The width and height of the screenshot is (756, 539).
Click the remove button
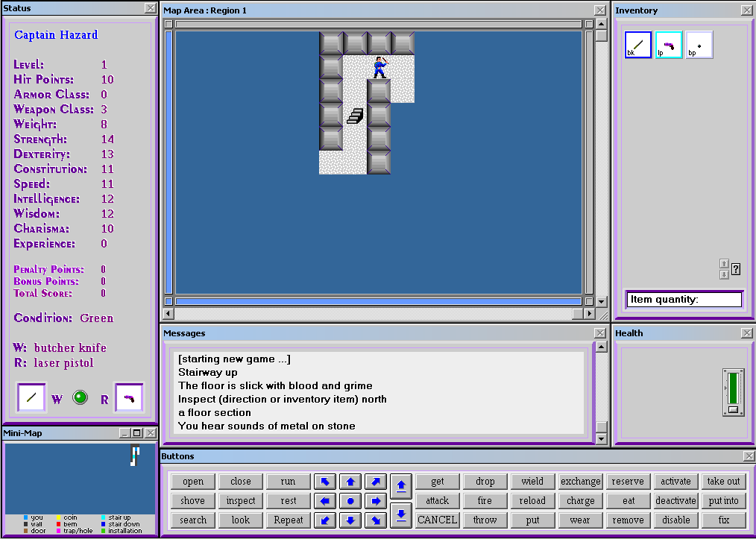pyautogui.click(x=629, y=520)
